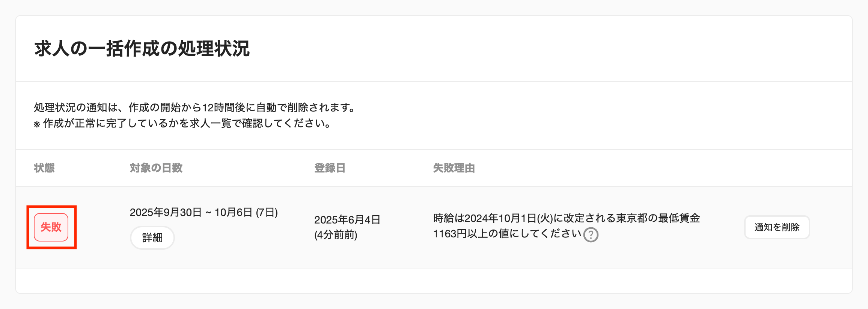Click the 登録日 column header
Viewport: 868px width, 309px height.
click(330, 168)
